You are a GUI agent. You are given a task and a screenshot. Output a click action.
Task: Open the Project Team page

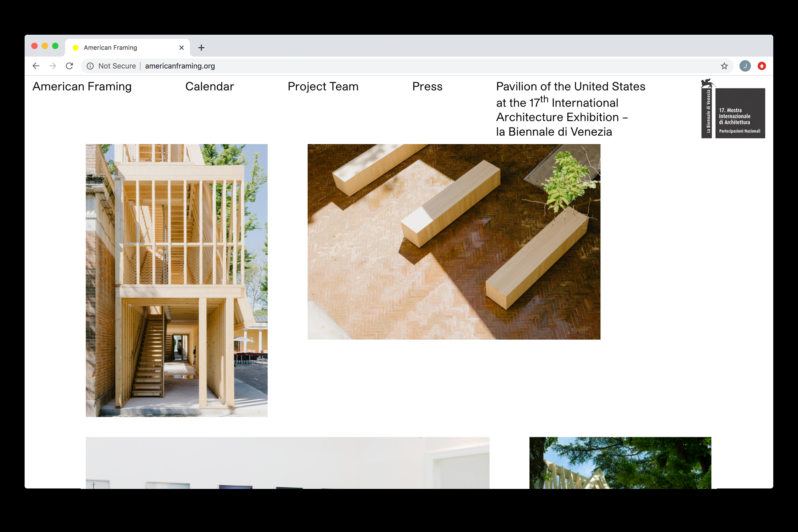pos(323,87)
